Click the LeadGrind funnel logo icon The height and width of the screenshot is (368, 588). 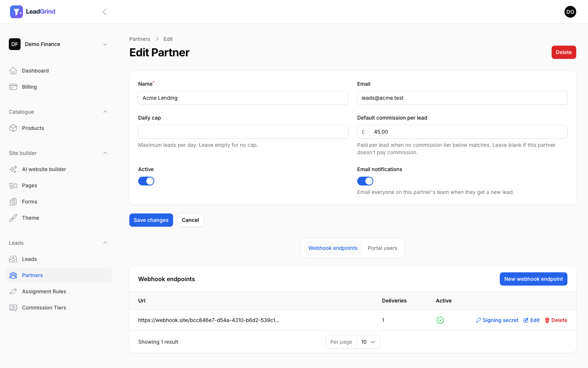[x=16, y=12]
